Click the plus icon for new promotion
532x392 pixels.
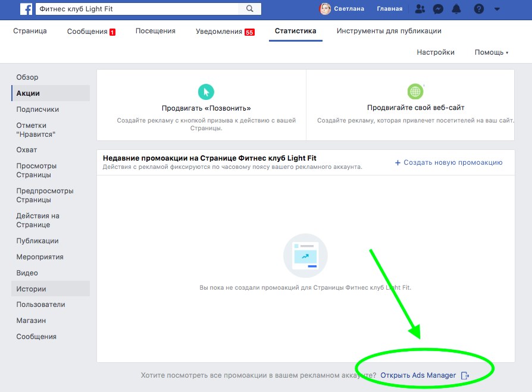pos(398,163)
